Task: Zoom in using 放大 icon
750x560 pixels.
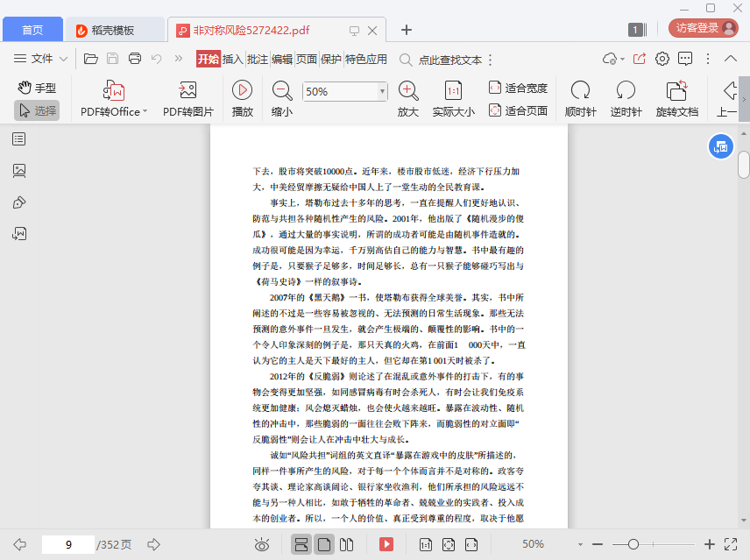Action: [x=408, y=98]
